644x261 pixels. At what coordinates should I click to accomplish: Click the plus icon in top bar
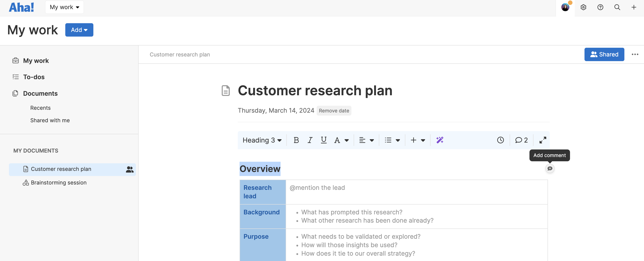634,7
